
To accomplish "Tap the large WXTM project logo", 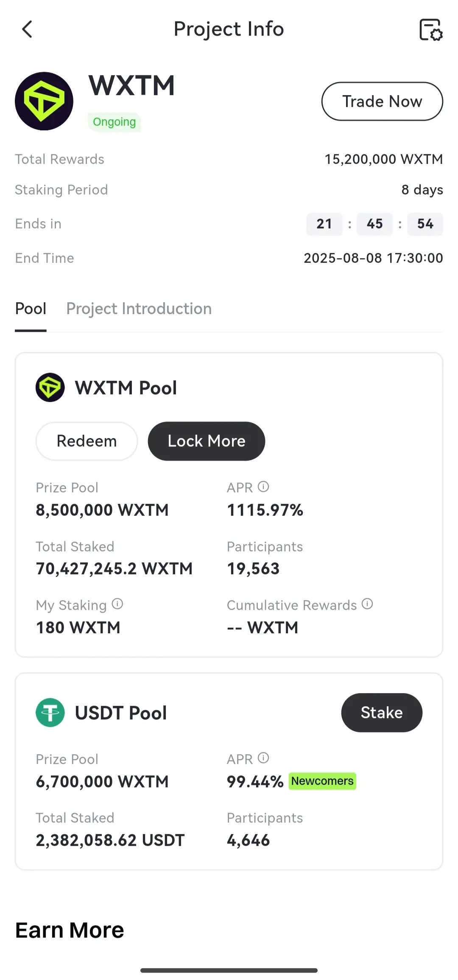I will [44, 101].
